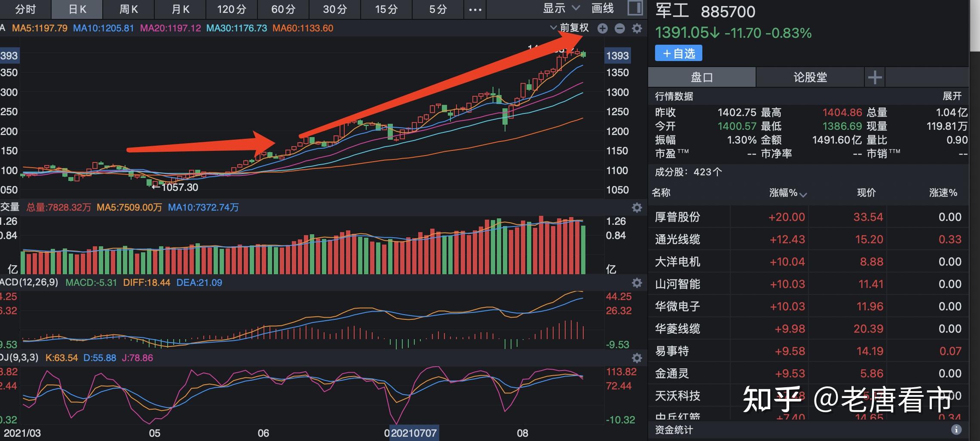Screen dimensions: 980x441
Task: Sort by 现价 column header
Action: pyautogui.click(x=866, y=193)
